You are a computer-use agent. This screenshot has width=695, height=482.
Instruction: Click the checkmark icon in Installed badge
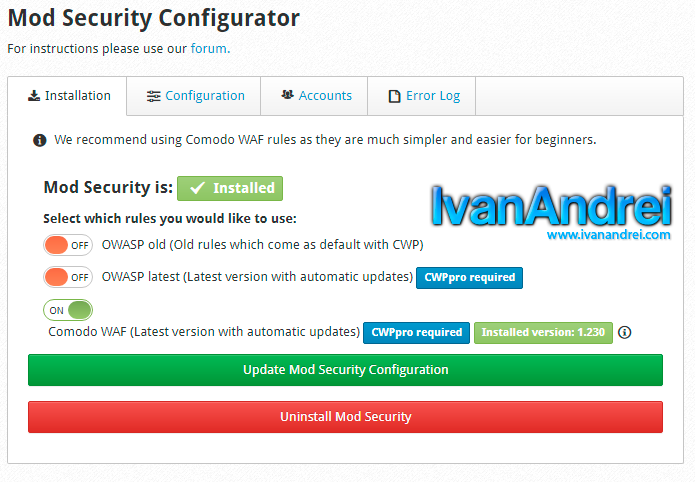pyautogui.click(x=197, y=188)
